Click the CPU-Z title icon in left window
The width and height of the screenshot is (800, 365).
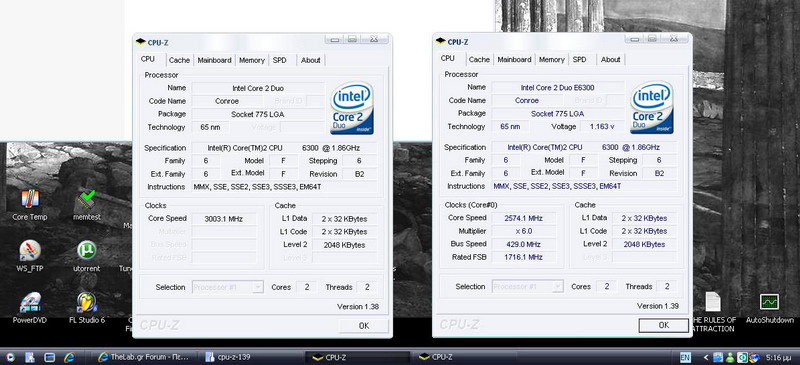[x=141, y=42]
